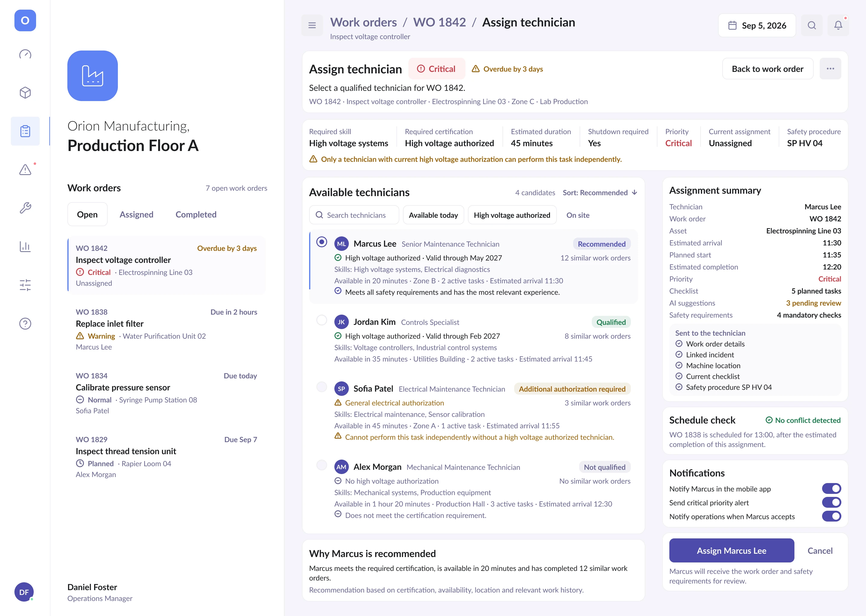Open the maintenance wrench icon in sidebar
Image resolution: width=866 pixels, height=616 pixels.
(25, 208)
